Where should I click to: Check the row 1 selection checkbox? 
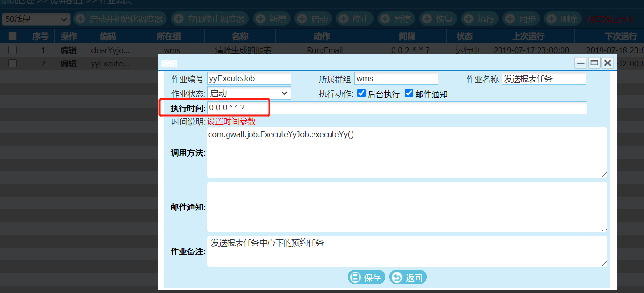click(13, 50)
